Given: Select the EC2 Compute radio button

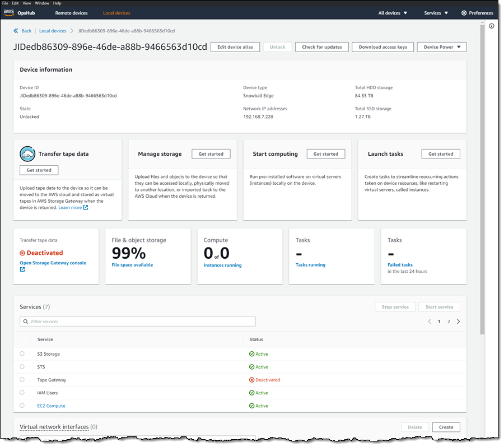Looking at the screenshot, I should point(22,406).
